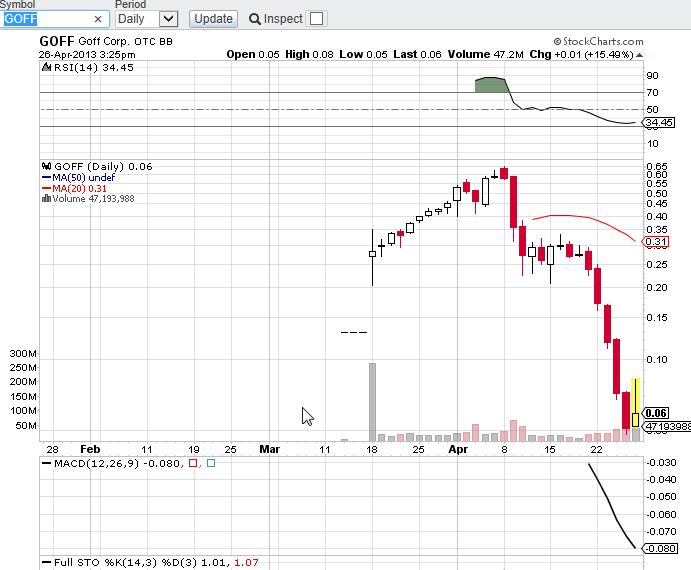The height and width of the screenshot is (570, 691).
Task: Click the GOFF Goff Corp. title
Action: [106, 41]
